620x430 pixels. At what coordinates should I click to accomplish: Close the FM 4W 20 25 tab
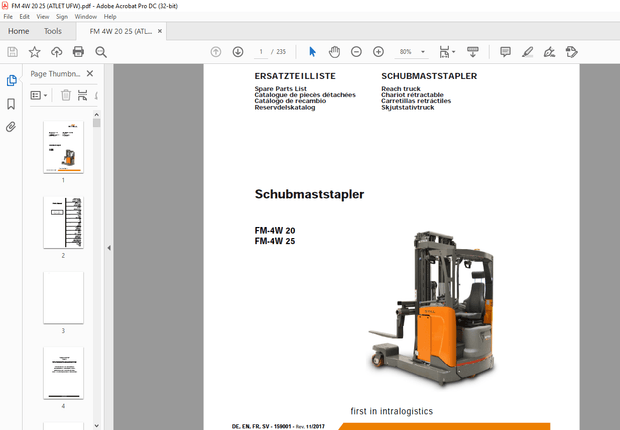coord(160,31)
